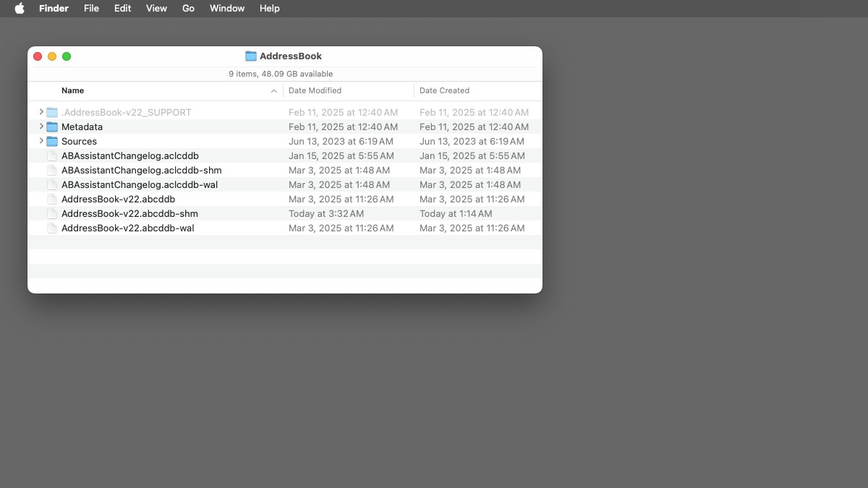Click the Today at 3:32 AM modified date
Screen dimensions: 868x488
[x=326, y=213]
